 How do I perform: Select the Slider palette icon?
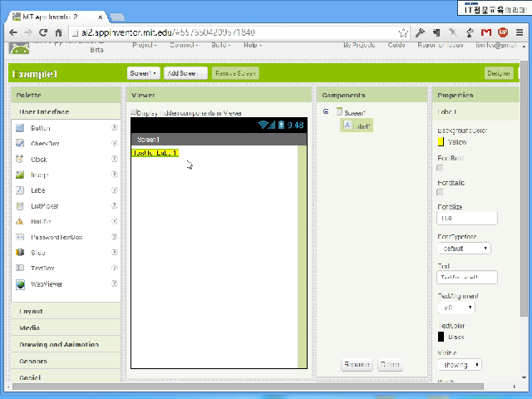click(20, 253)
